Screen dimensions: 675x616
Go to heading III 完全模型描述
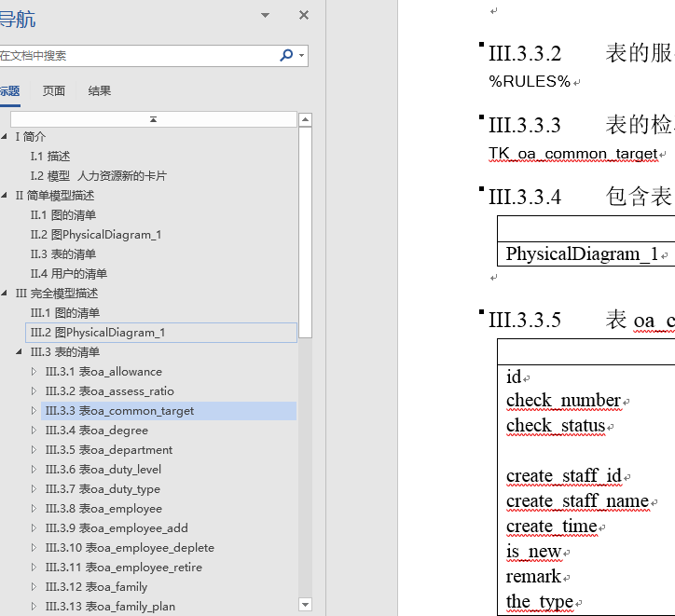pyautogui.click(x=57, y=293)
